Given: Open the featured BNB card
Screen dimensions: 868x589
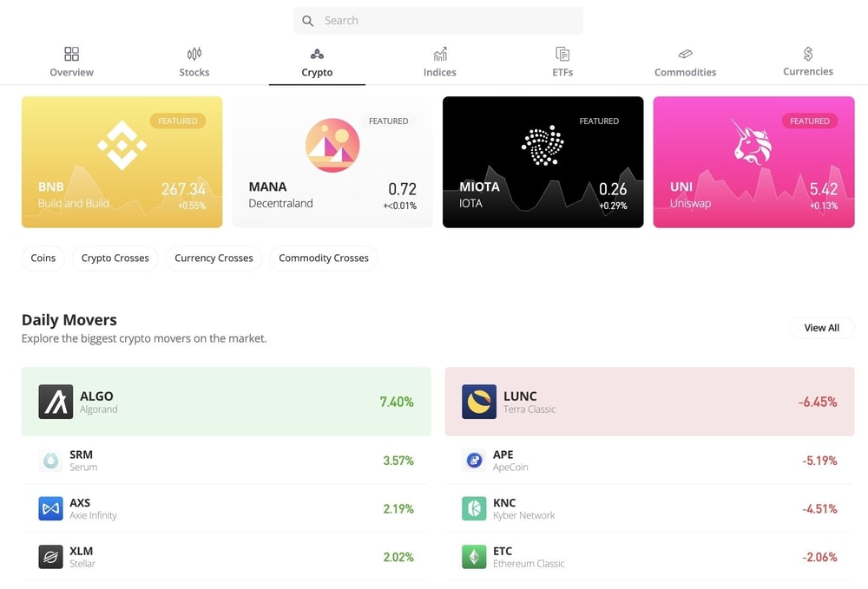Looking at the screenshot, I should coord(122,162).
